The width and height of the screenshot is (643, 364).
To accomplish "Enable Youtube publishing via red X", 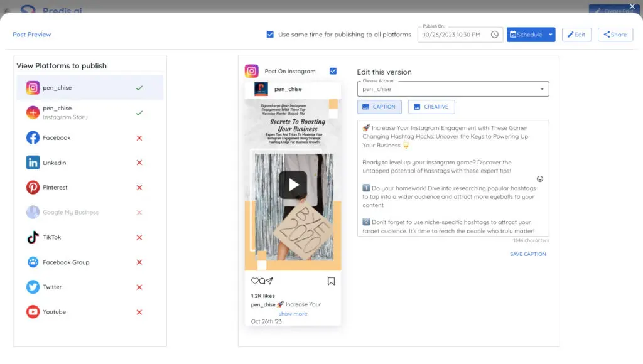I will (x=139, y=313).
